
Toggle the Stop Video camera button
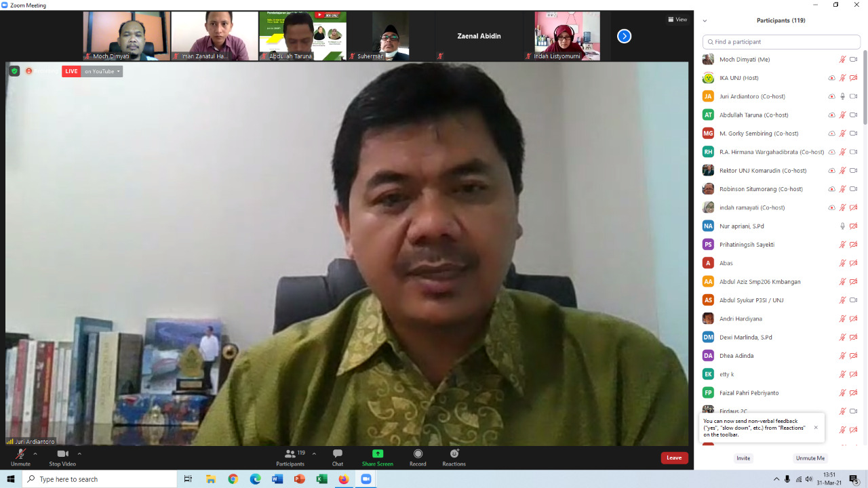[x=62, y=456]
